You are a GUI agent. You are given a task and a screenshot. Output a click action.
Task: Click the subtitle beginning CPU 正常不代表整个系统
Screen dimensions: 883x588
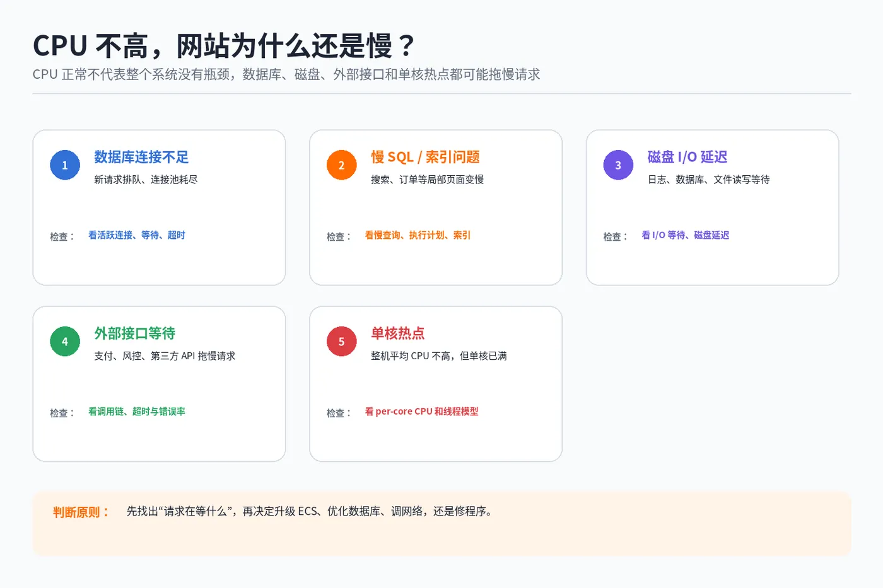(x=286, y=74)
